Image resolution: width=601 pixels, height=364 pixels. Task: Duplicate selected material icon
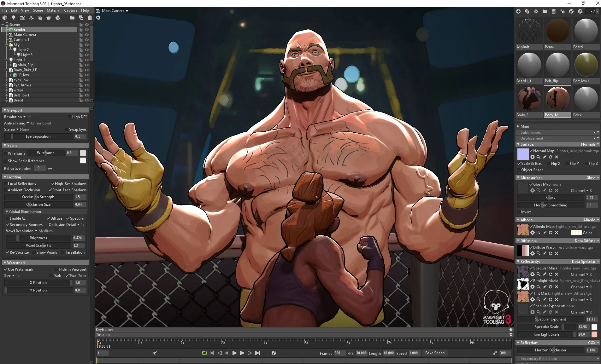click(527, 11)
